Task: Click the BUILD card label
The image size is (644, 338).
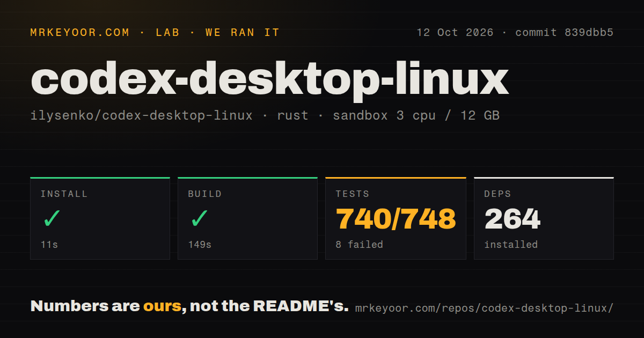Action: (x=205, y=194)
